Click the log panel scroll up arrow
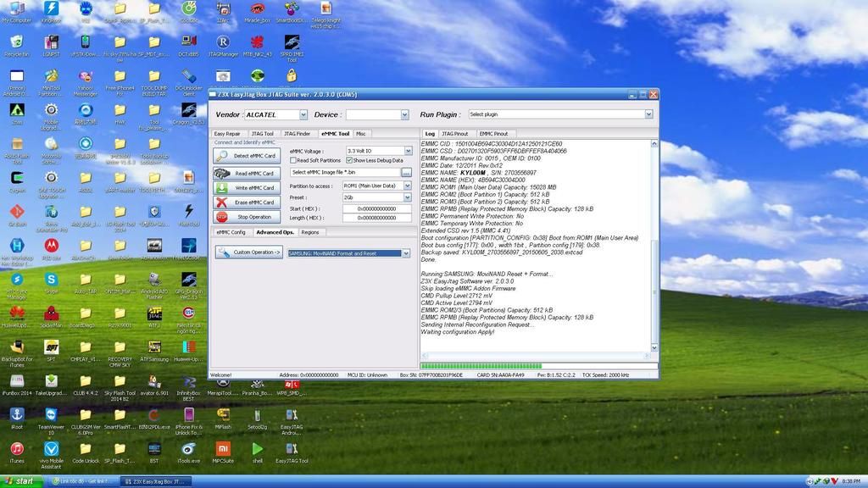The width and height of the screenshot is (868, 488). [x=654, y=144]
